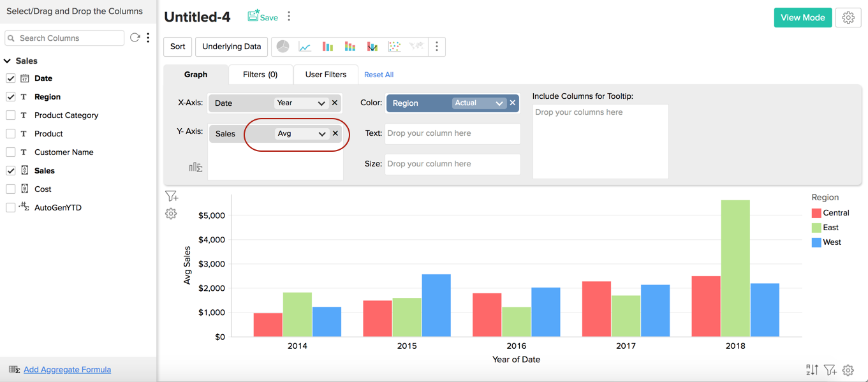Image resolution: width=868 pixels, height=382 pixels.
Task: Switch to line chart type
Action: [305, 47]
